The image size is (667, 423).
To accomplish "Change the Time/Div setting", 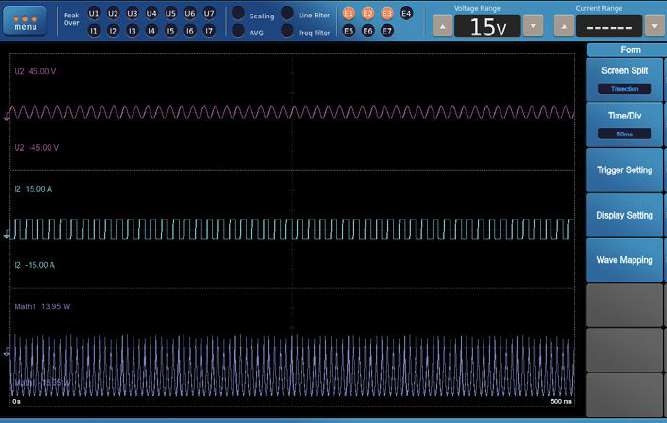I will pos(624,125).
